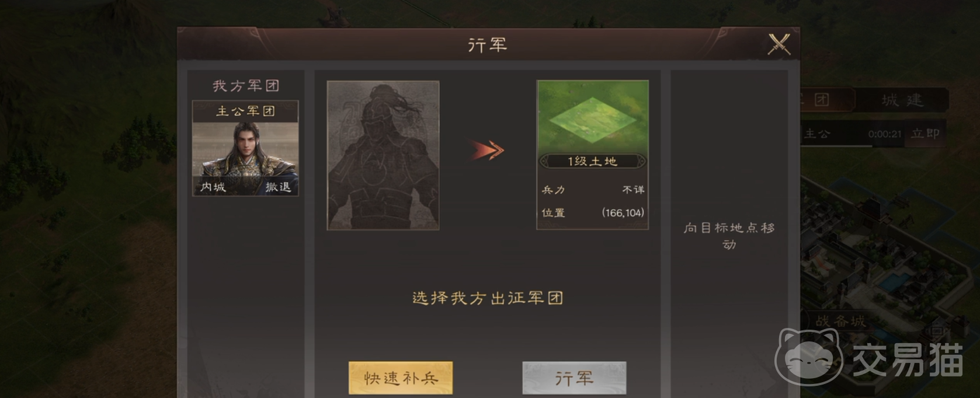Screen dimensions: 980x398
Task: Select the empty general silhouette slot
Action: 383,155
